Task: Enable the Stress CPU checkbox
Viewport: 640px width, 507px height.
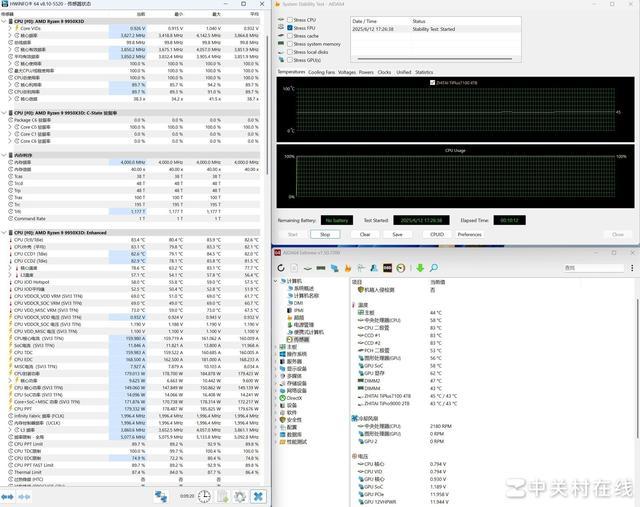Action: click(290, 20)
